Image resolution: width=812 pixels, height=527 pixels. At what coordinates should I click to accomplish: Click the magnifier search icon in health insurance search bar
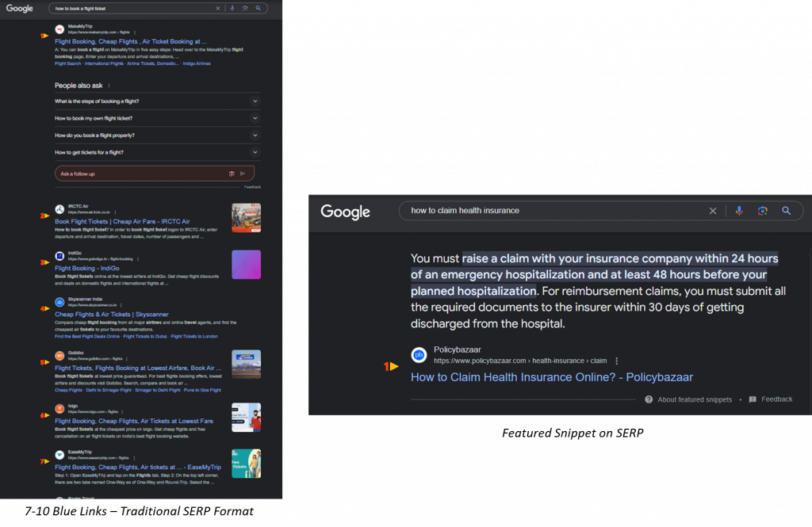coord(786,211)
